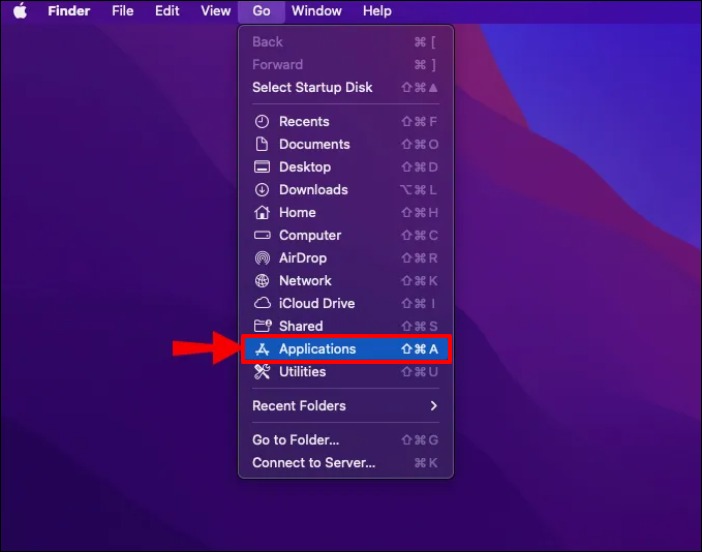Image resolution: width=702 pixels, height=552 pixels.
Task: Choose Desktop in the Go menu
Action: [x=346, y=167]
